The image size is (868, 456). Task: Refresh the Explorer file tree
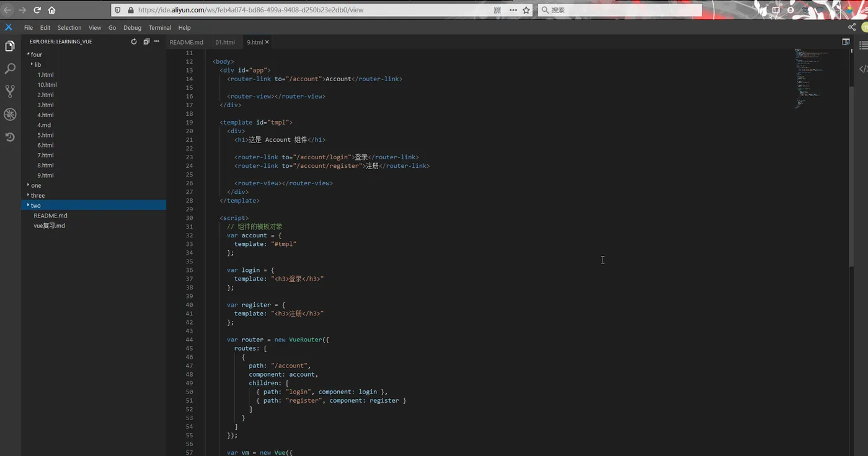coord(134,42)
